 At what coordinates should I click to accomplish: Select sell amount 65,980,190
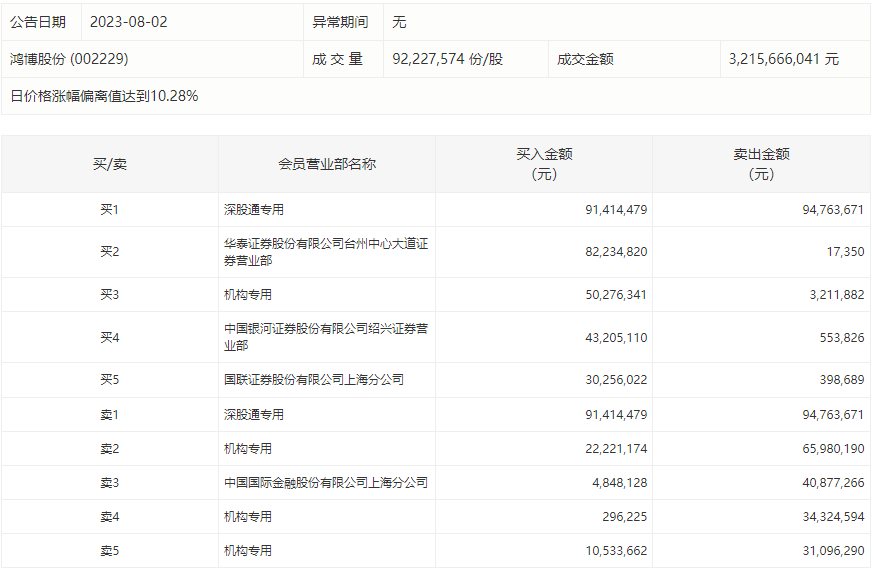[833, 449]
